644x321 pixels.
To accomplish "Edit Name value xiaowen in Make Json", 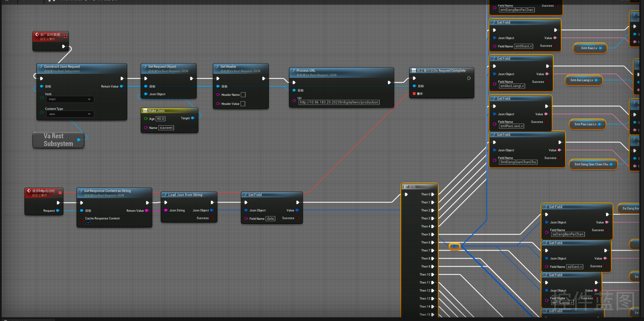I will click(x=166, y=128).
